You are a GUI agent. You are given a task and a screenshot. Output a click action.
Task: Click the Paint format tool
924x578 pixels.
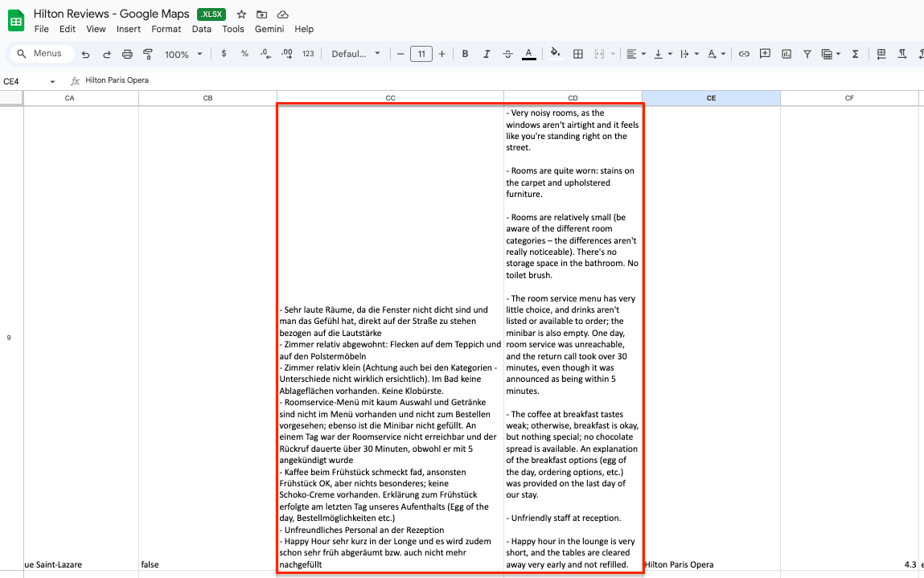pyautogui.click(x=147, y=54)
